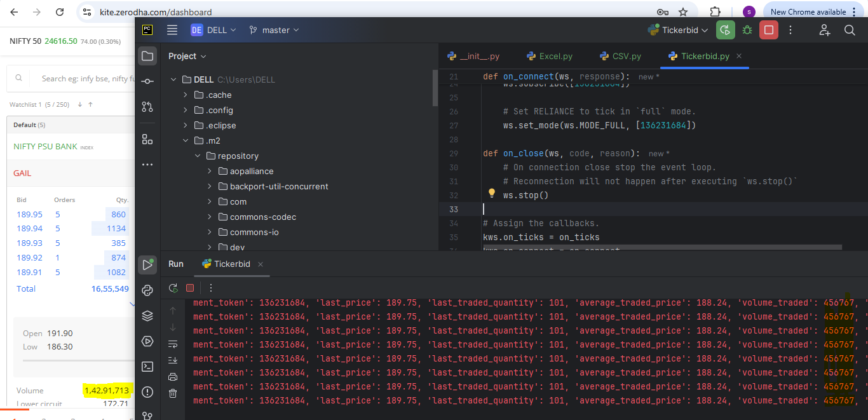The width and height of the screenshot is (868, 420).
Task: Collapse the repository folder
Action: coord(198,156)
